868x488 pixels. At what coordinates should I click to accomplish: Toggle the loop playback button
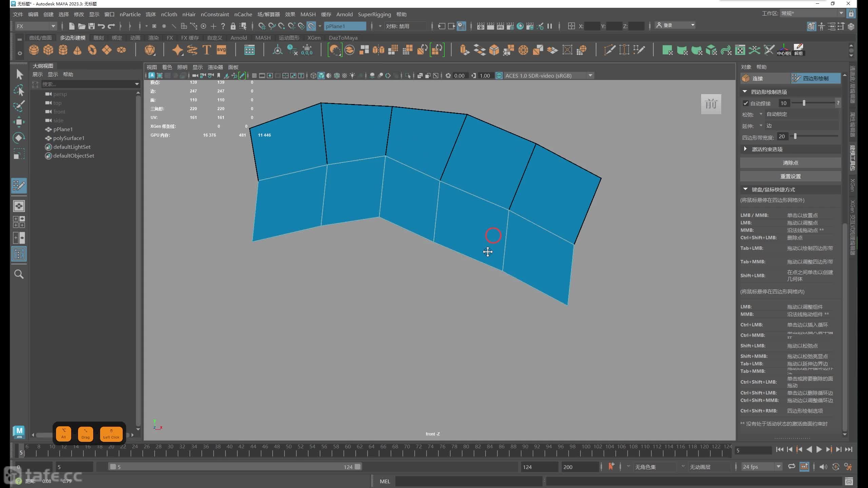[791, 467]
